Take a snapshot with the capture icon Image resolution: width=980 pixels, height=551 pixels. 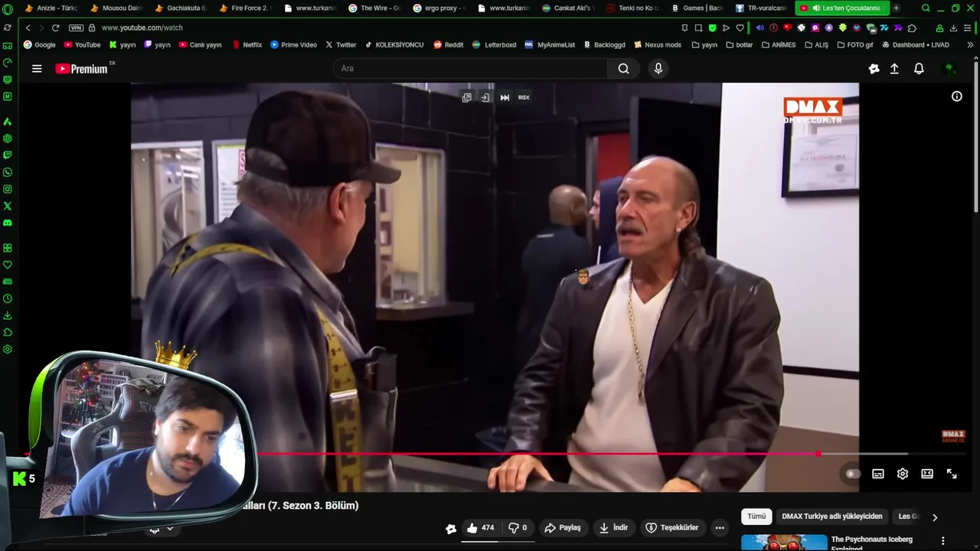tap(698, 28)
